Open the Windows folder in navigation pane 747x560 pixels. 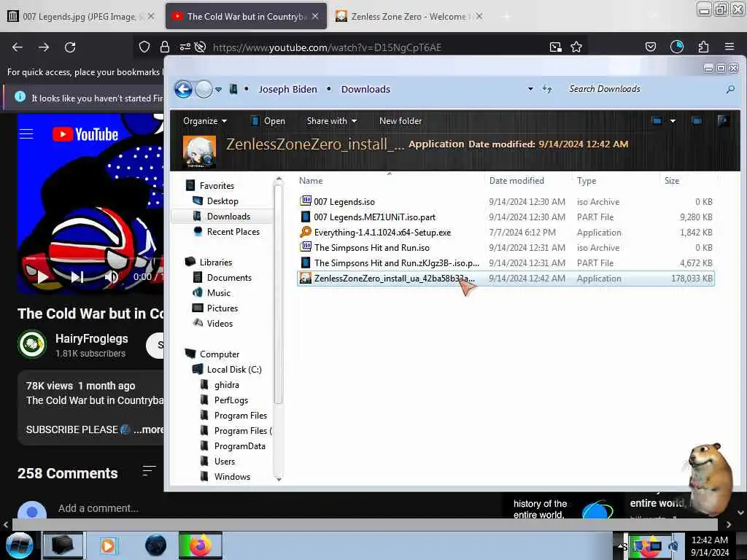pyautogui.click(x=232, y=476)
